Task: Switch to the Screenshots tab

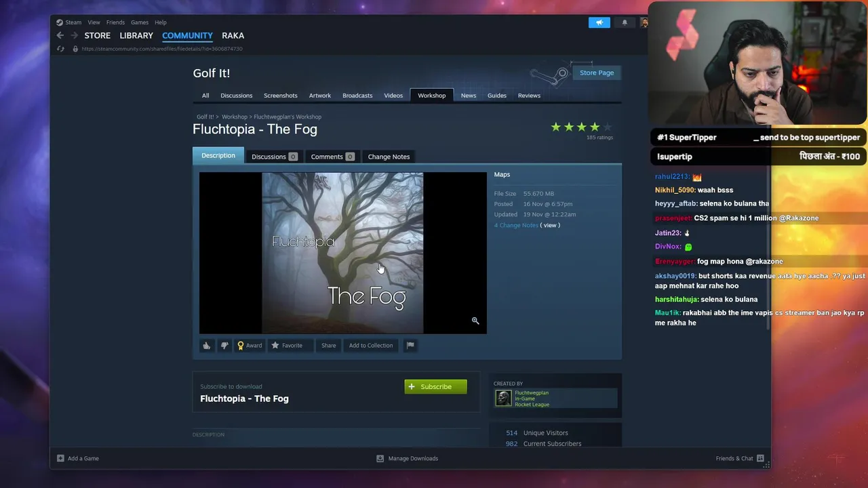Action: click(x=281, y=96)
